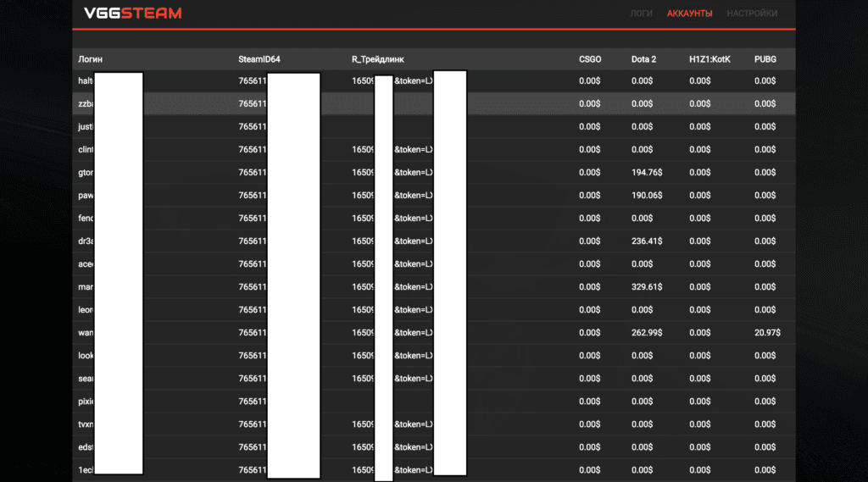Click the SteamID64 column header
The image size is (868, 482).
click(x=259, y=59)
